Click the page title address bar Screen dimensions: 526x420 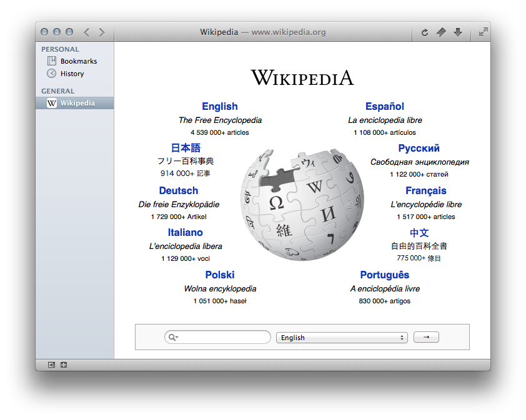[262, 32]
